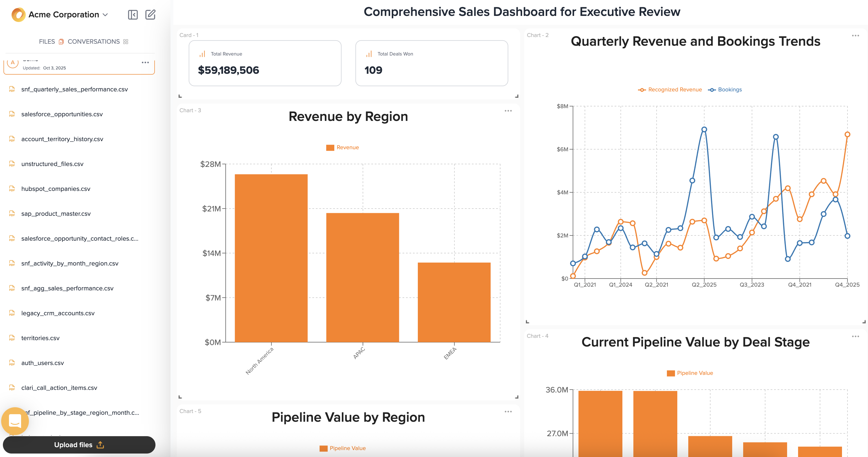Image resolution: width=868 pixels, height=457 pixels.
Task: Open options for the Revenue by Region chart
Action: pyautogui.click(x=509, y=110)
